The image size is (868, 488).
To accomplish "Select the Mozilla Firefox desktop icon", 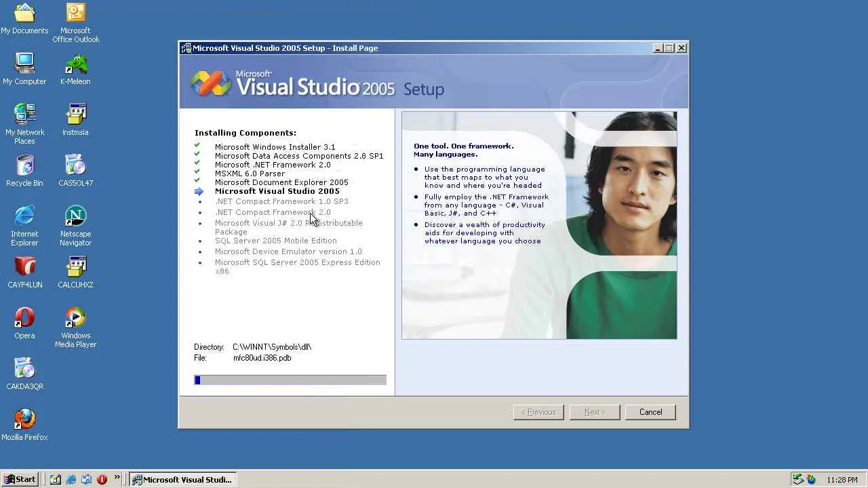I will 24,425.
